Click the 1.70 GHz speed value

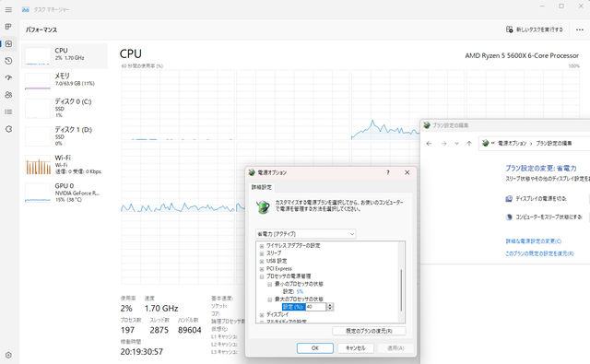(161, 309)
